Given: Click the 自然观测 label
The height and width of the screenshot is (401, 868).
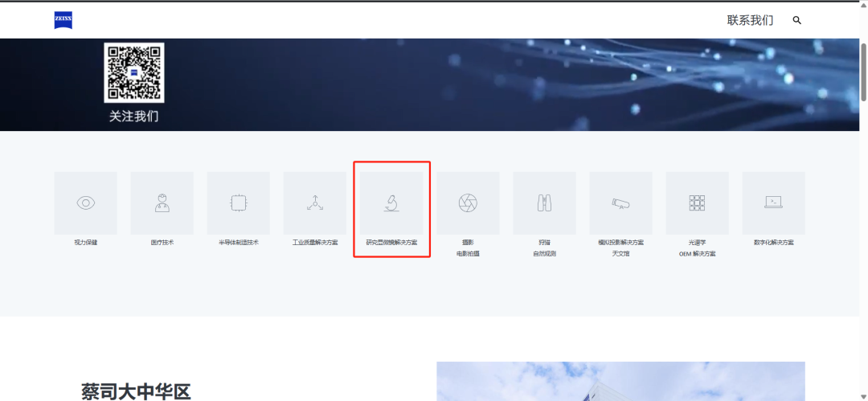Looking at the screenshot, I should [x=544, y=254].
